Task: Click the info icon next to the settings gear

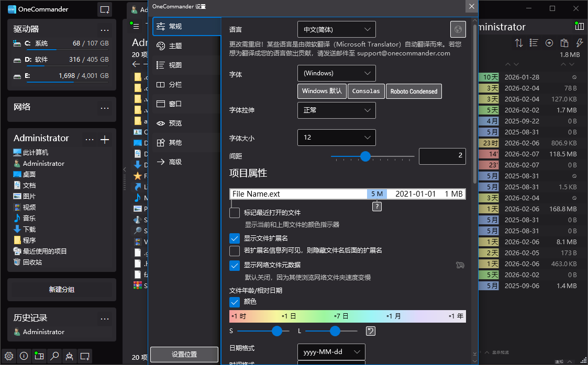Action: click(24, 356)
